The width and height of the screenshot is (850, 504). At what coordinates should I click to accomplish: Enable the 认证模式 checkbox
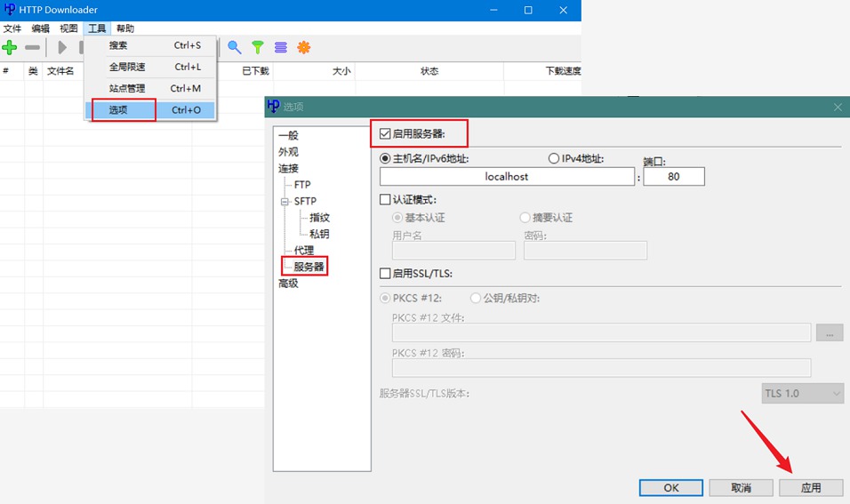[385, 200]
